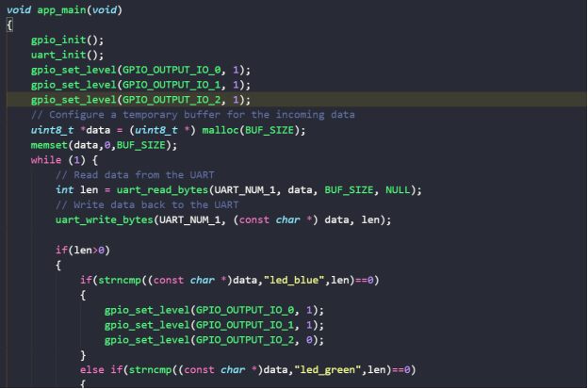Click the while (1) keyword

(x=46, y=160)
